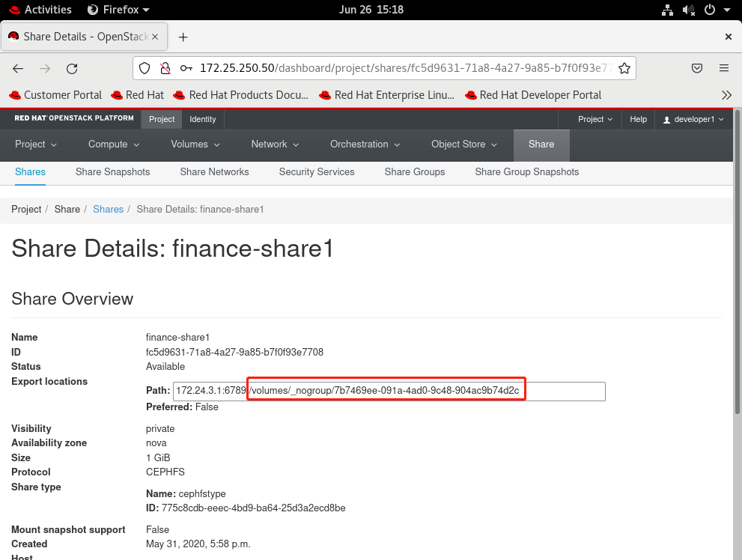The width and height of the screenshot is (742, 560).
Task: Click the shield tracking protection icon
Action: pos(147,68)
